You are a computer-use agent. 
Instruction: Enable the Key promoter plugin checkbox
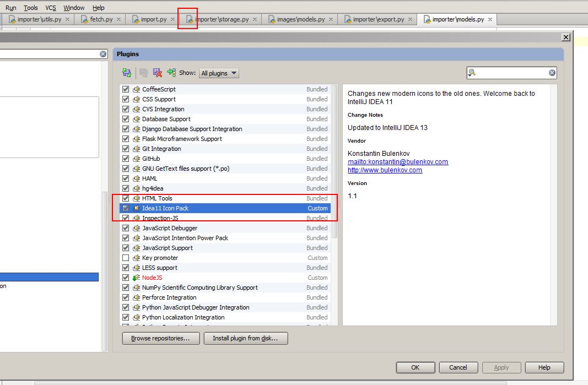(x=126, y=258)
